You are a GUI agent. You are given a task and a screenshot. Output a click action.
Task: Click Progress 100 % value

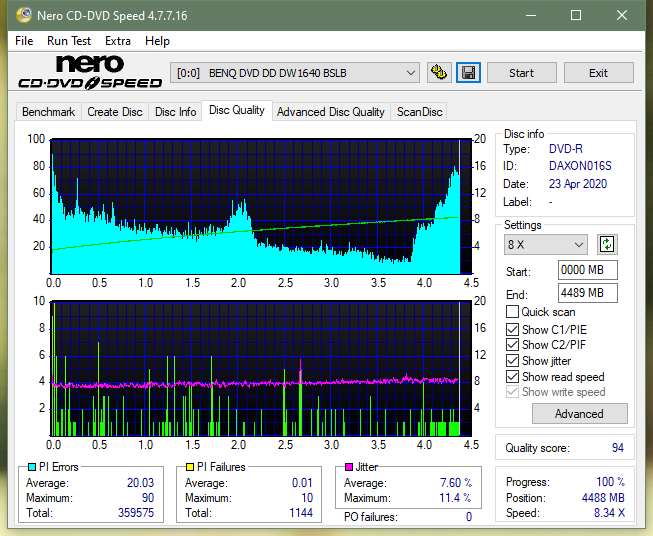[611, 482]
